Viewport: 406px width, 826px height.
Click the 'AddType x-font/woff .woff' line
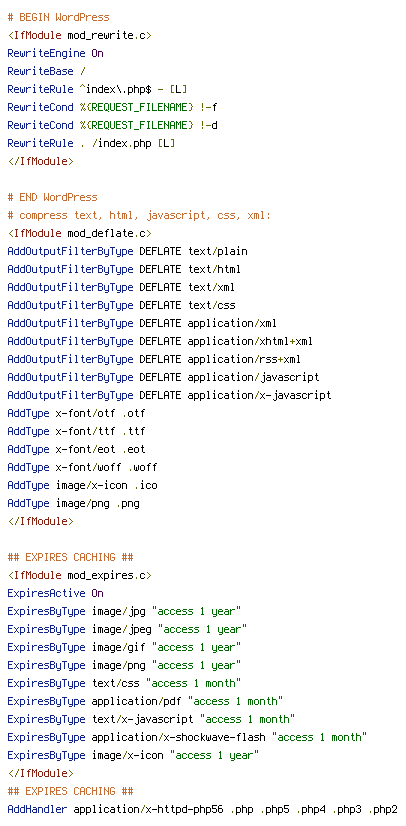click(x=82, y=467)
